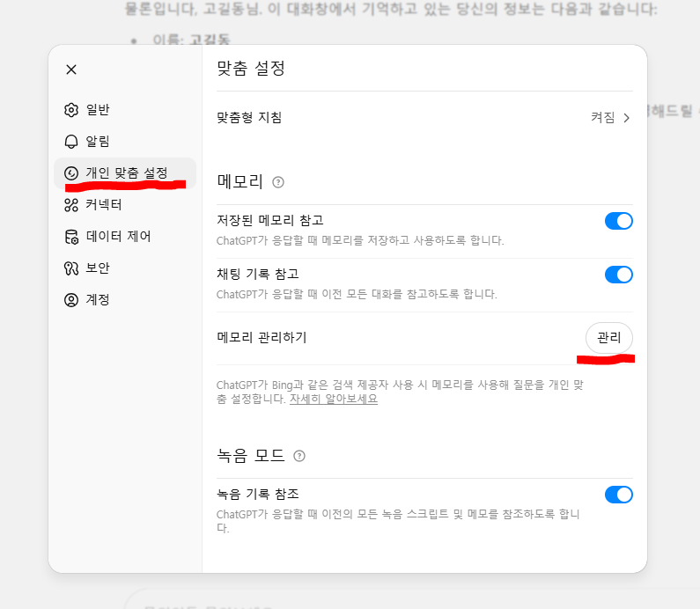Viewport: 700px width, 609px height.
Task: Click the database icon beside 데이터 제어
Action: point(71,237)
